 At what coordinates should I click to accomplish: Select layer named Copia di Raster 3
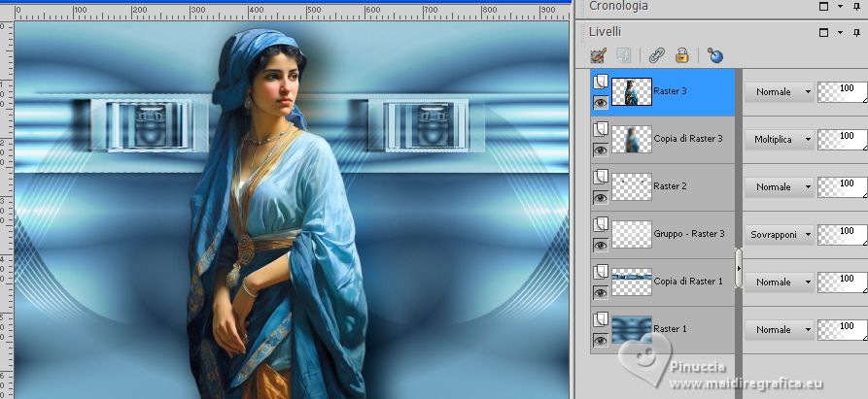pos(688,139)
